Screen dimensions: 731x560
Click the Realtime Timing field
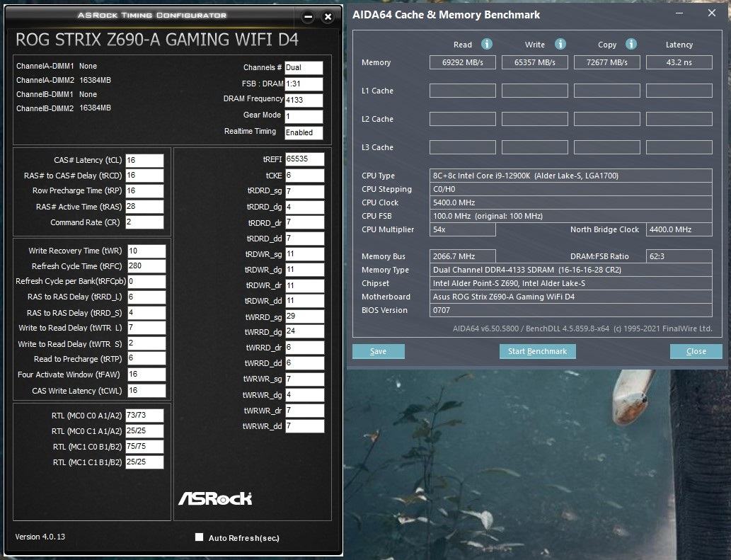coord(304,132)
